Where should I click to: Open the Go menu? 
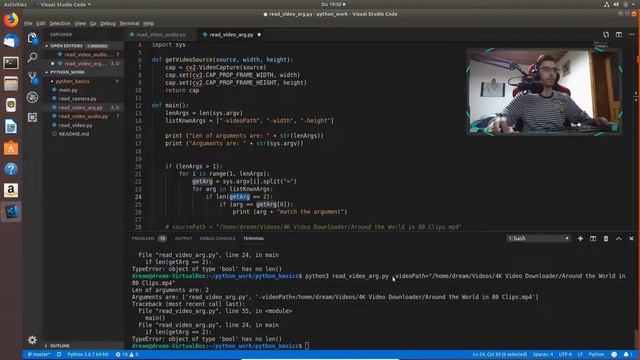pos(93,23)
